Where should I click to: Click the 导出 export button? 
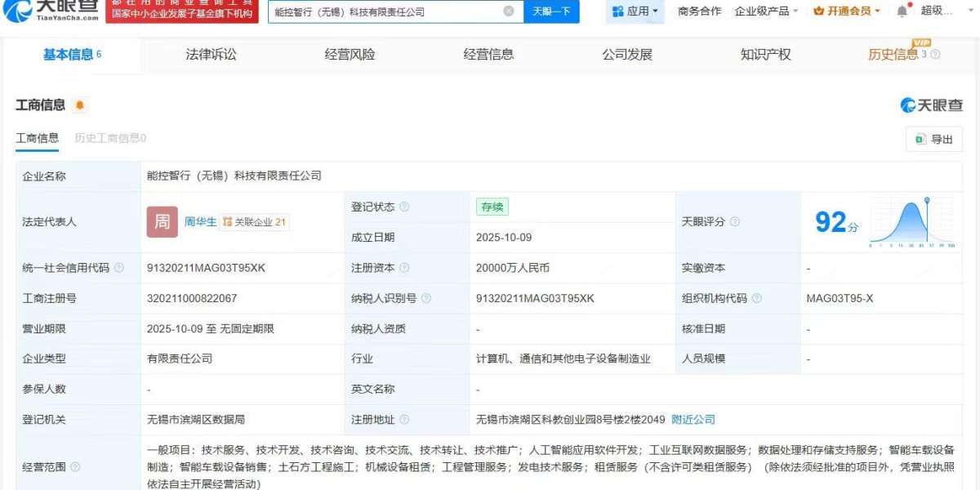934,140
